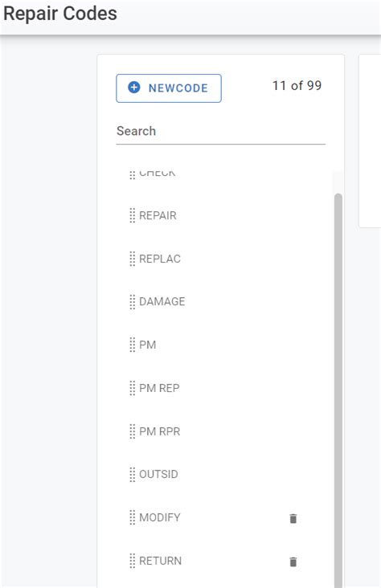Select the RETURN code entry
381x588 pixels.
(160, 561)
